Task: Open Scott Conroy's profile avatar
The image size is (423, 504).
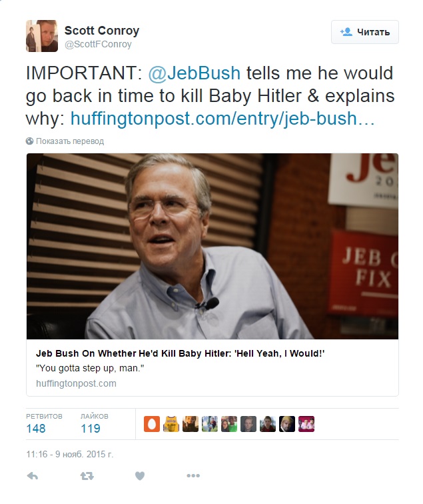Action: coord(41,36)
